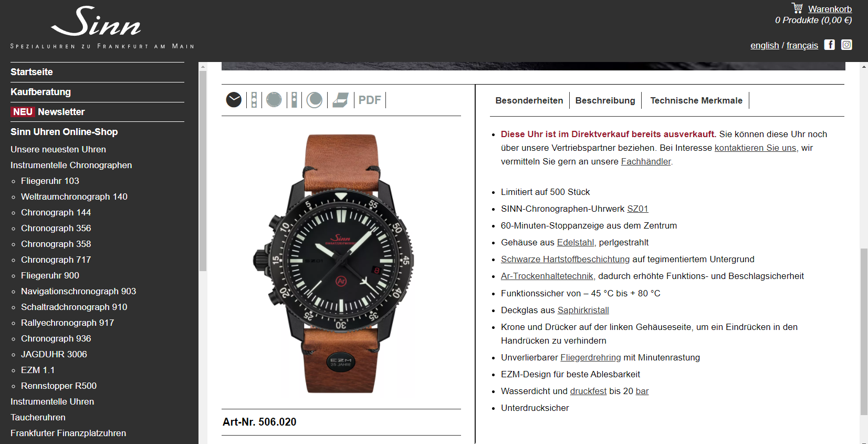Select the watch front view icon

pos(234,100)
